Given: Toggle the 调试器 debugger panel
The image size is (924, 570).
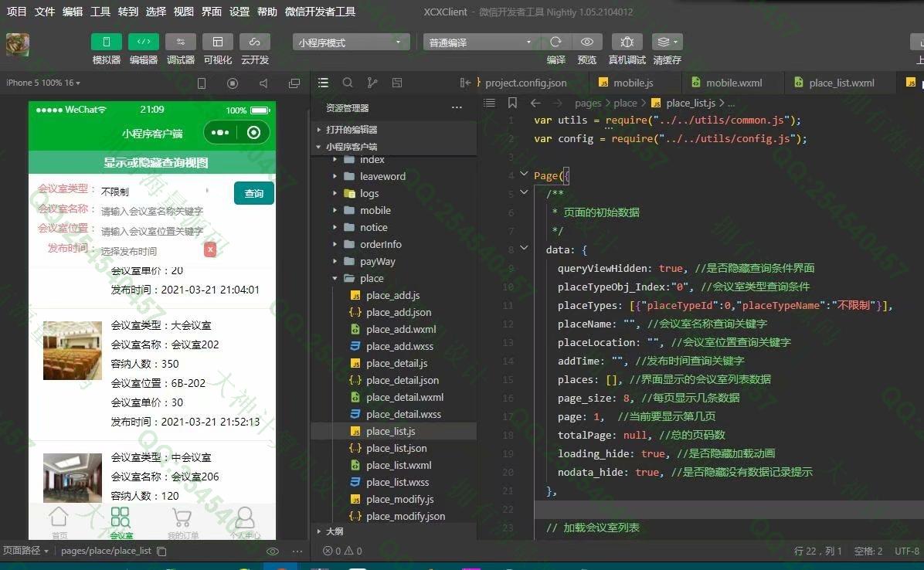Looking at the screenshot, I should pos(181,42).
